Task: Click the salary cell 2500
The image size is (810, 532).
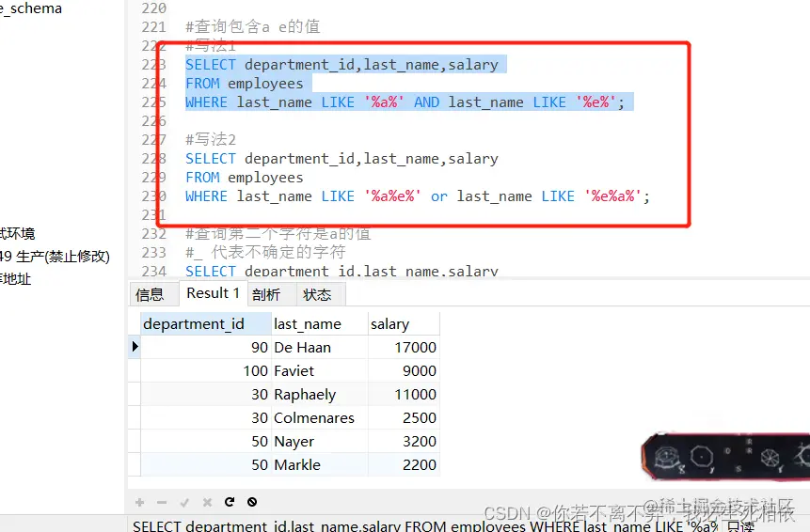Action: tap(404, 418)
